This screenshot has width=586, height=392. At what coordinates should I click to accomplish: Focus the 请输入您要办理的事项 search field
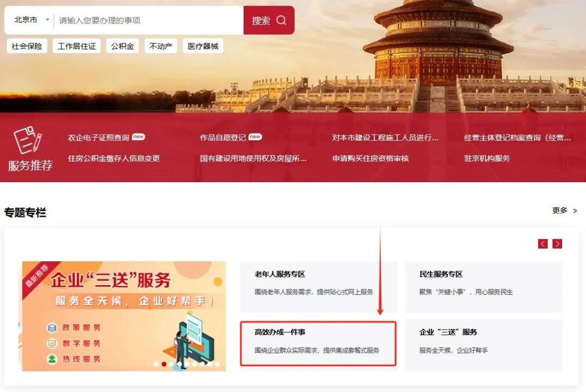point(149,20)
